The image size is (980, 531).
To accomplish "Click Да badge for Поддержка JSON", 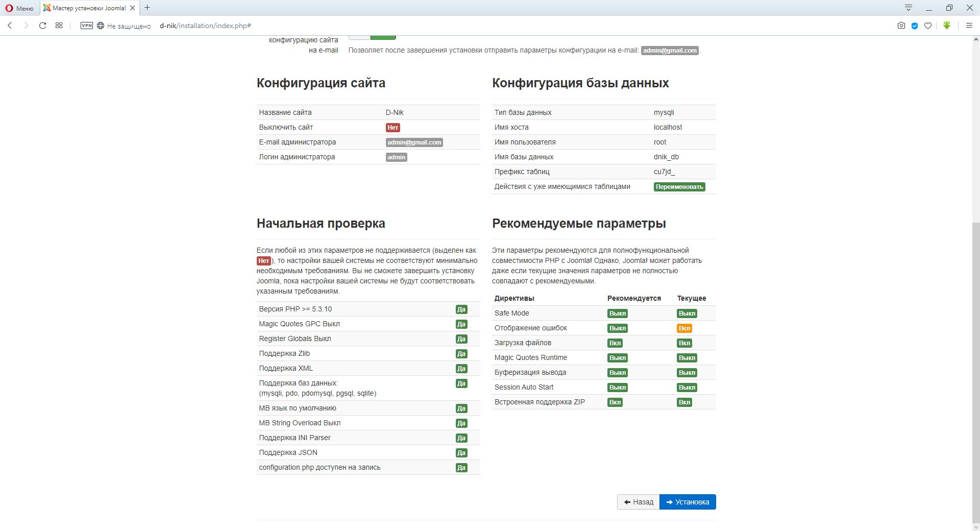I will coord(461,453).
